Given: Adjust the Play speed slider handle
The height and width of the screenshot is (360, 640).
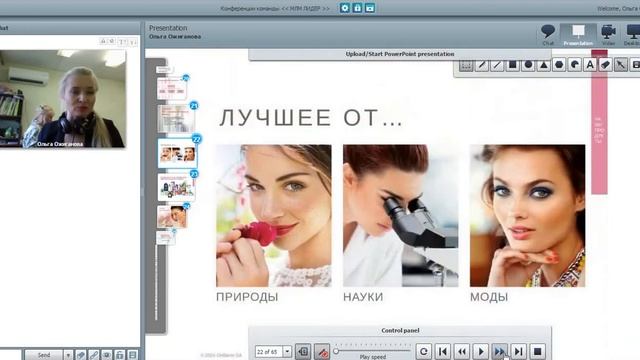Looking at the screenshot, I should pos(336,351).
